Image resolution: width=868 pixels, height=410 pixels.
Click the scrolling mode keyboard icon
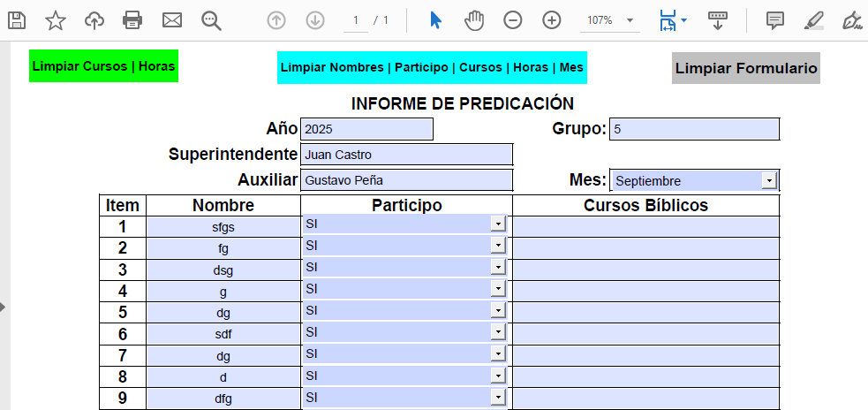(x=717, y=20)
